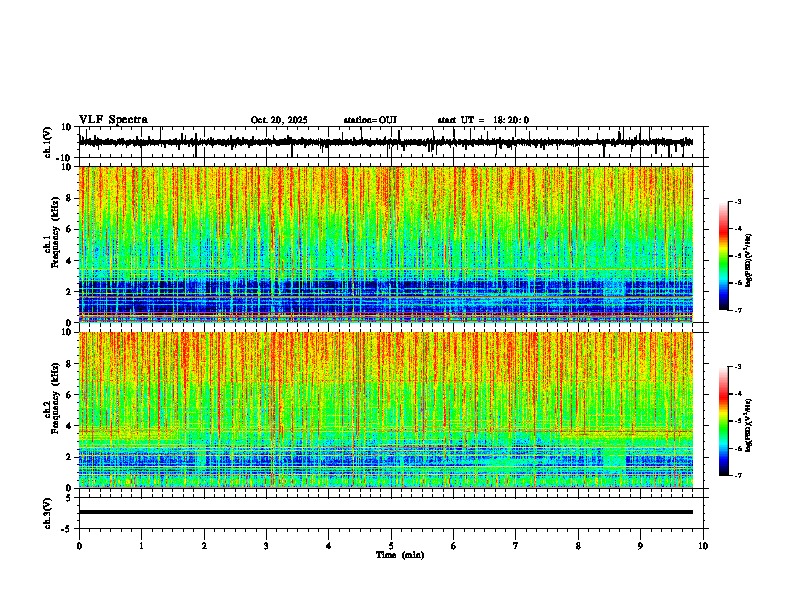Click the "4" minute tick on Time axis

[329, 546]
